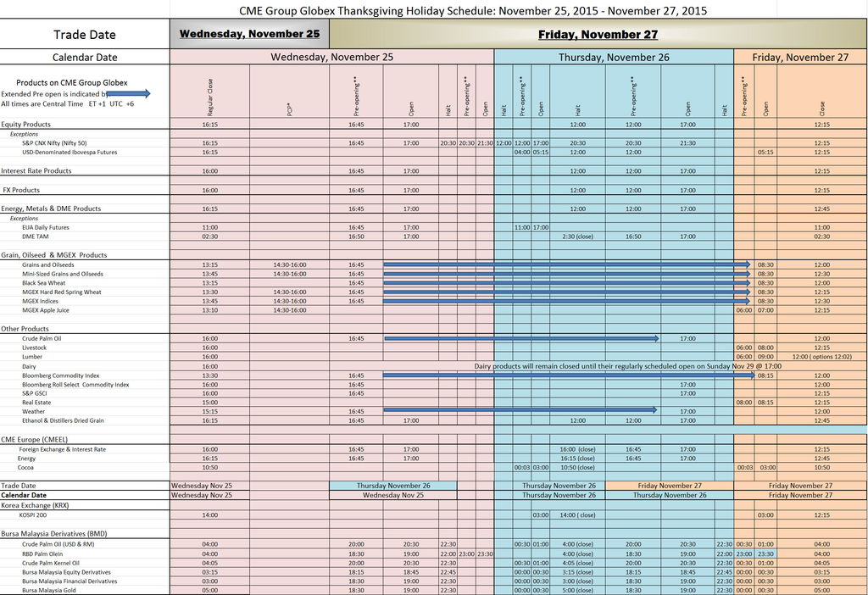868x595 pixels.
Task: Click the "Dairy products will remain closed" note
Action: pyautogui.click(x=628, y=366)
